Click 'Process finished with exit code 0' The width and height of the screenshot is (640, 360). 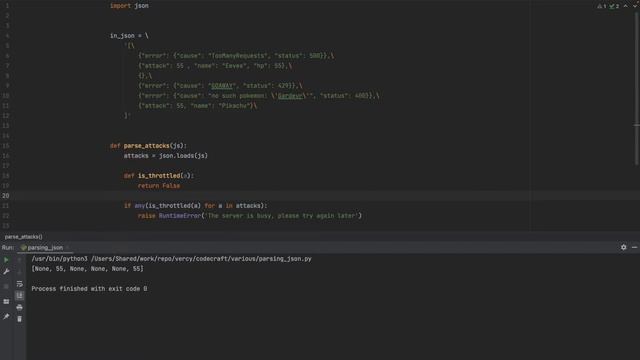pos(89,289)
